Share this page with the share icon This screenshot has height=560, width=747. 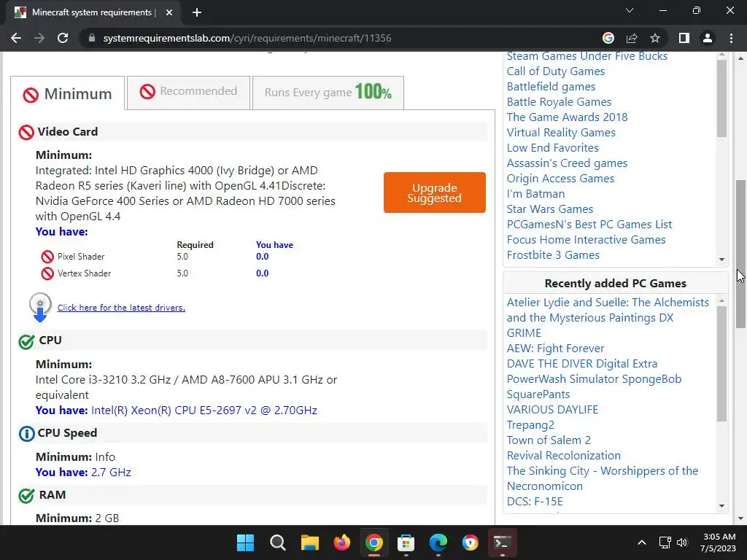coord(632,38)
